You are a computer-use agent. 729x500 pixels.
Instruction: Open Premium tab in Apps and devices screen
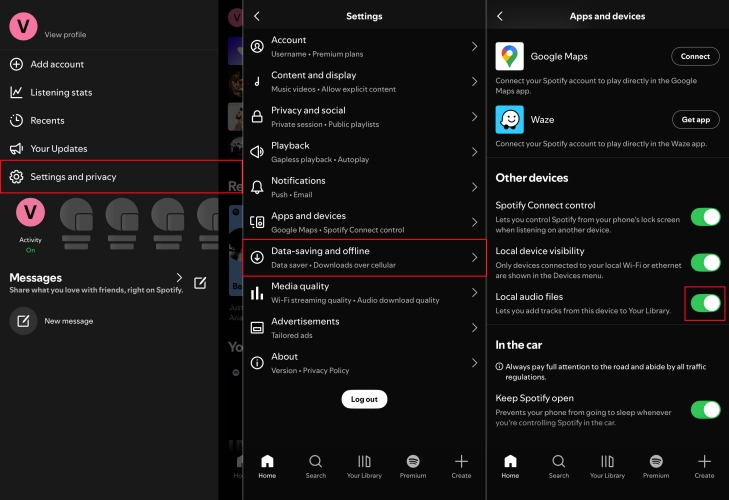[656, 467]
